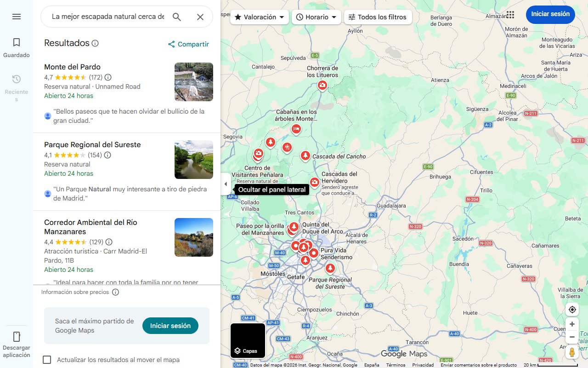Image resolution: width=588 pixels, height=368 pixels.
Task: Open the Monte del Pardo result thumbnail
Action: coord(193,82)
